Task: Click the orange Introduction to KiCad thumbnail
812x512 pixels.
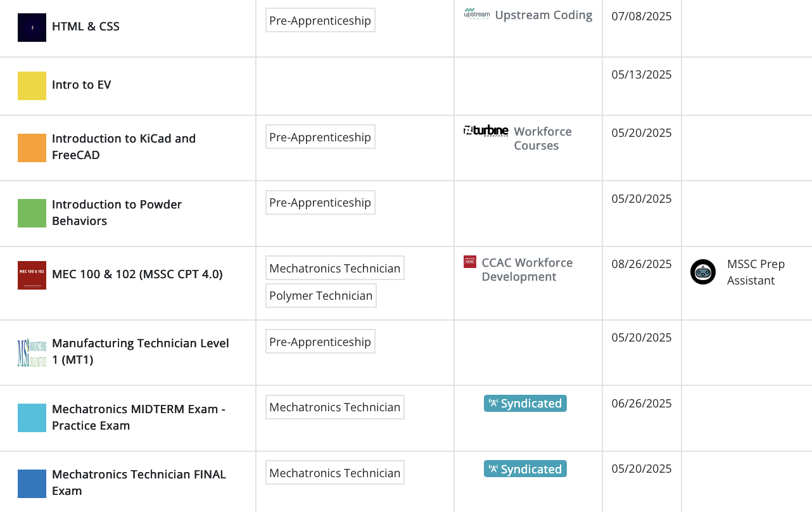Action: [x=32, y=146]
